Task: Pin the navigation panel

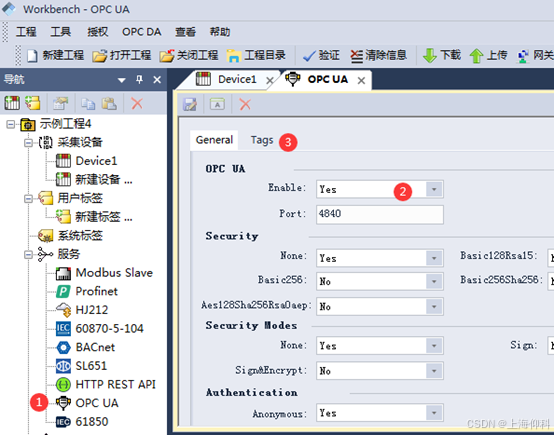Action: (x=140, y=80)
